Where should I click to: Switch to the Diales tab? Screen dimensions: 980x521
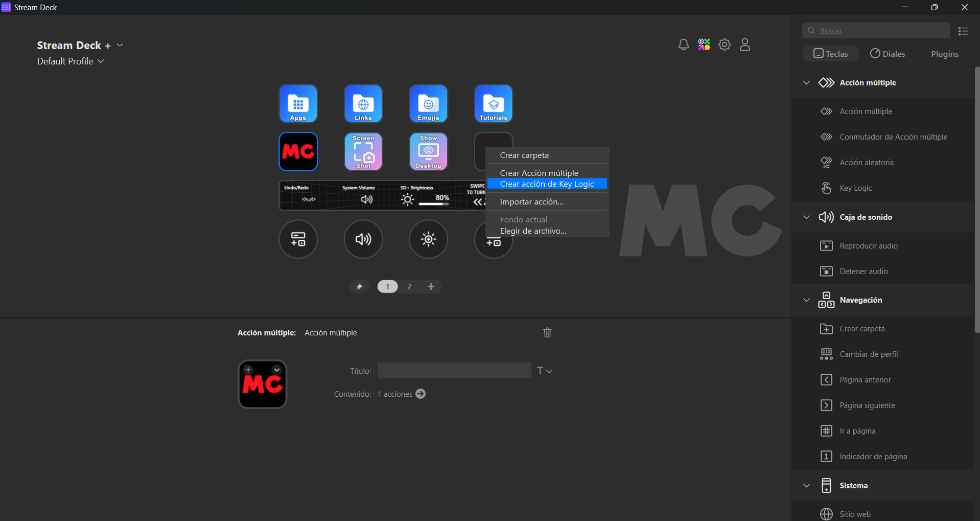pos(888,54)
